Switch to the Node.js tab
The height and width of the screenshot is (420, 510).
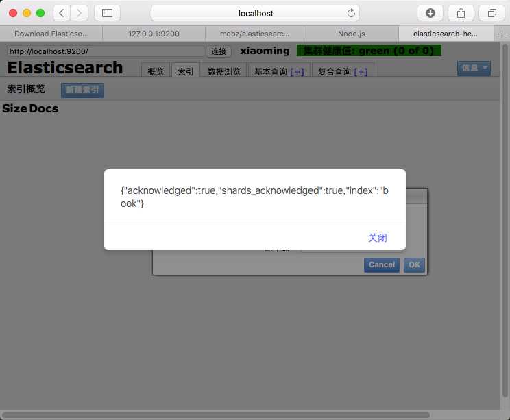pyautogui.click(x=351, y=34)
